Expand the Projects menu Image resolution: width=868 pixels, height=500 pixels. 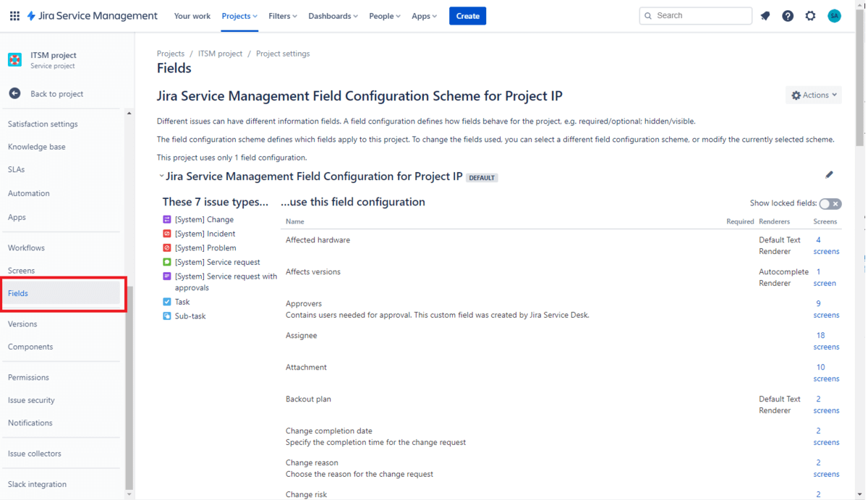[239, 16]
